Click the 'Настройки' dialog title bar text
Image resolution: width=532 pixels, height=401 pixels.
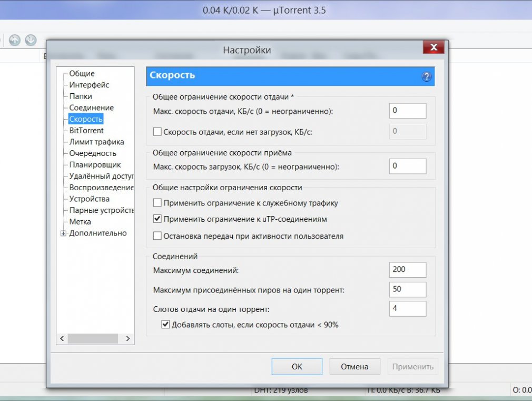pyautogui.click(x=247, y=50)
